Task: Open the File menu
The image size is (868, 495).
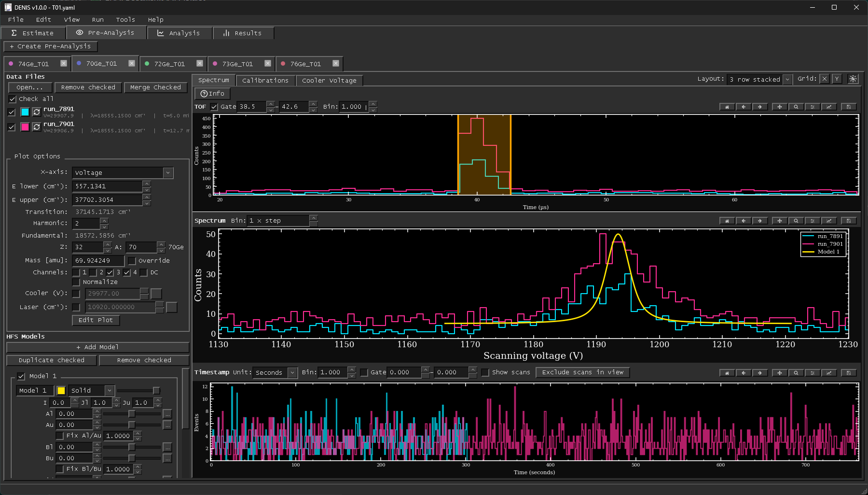Action: point(16,20)
